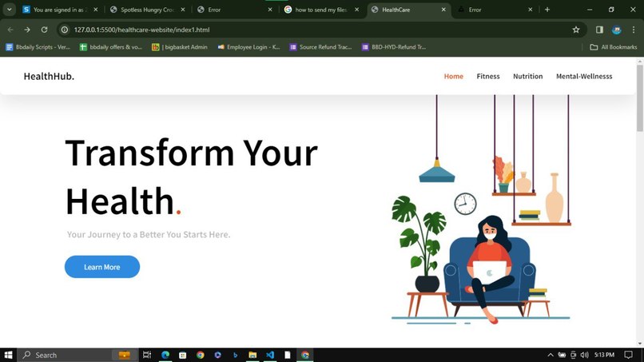Show hidden system tray icons
Viewport: 644px width, 362px height.
click(x=551, y=355)
